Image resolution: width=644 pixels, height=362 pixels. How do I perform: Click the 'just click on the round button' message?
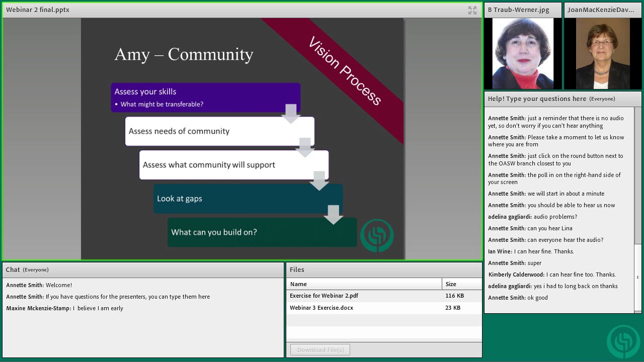pyautogui.click(x=555, y=159)
